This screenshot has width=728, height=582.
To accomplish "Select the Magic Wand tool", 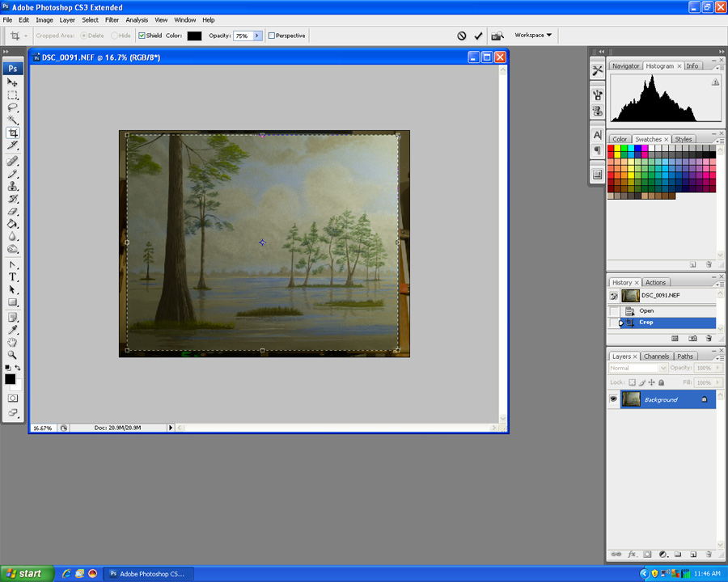I will [12, 120].
